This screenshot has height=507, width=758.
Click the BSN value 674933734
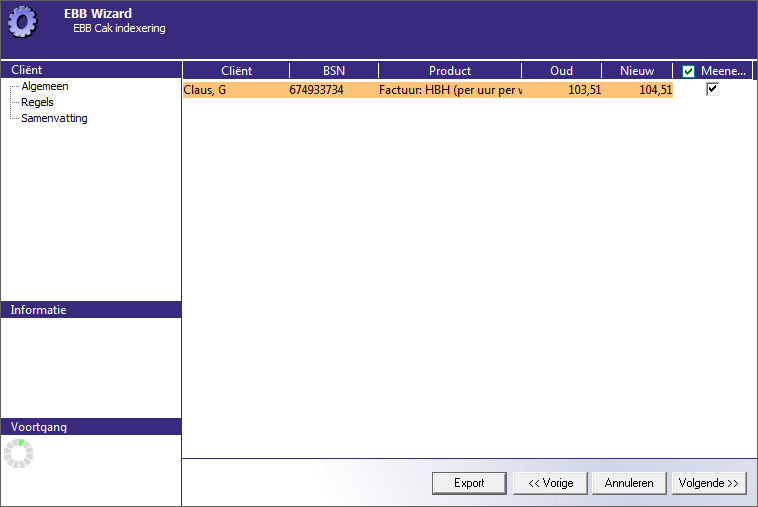coord(316,90)
